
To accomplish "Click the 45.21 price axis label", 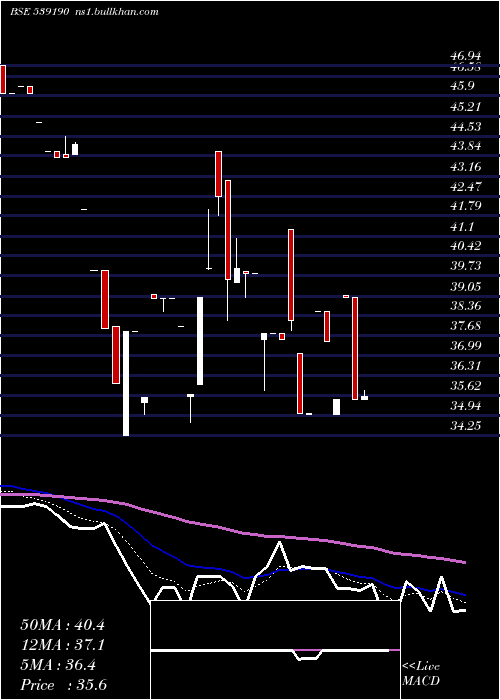I will click(466, 107).
